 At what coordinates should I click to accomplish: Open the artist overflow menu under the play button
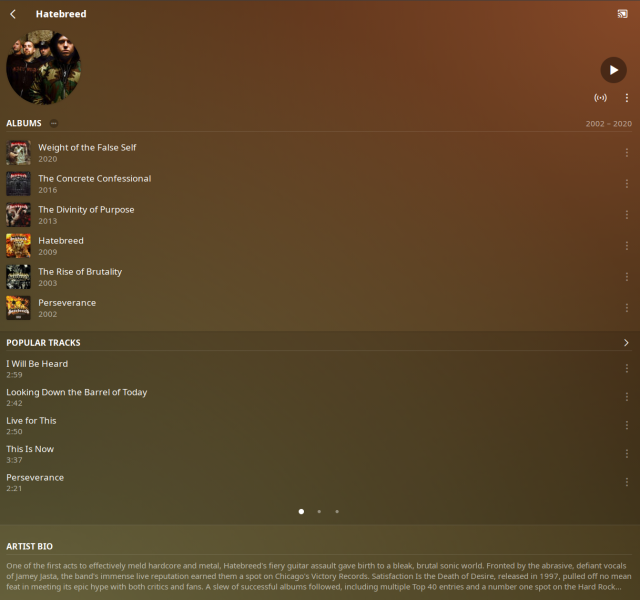[x=627, y=98]
